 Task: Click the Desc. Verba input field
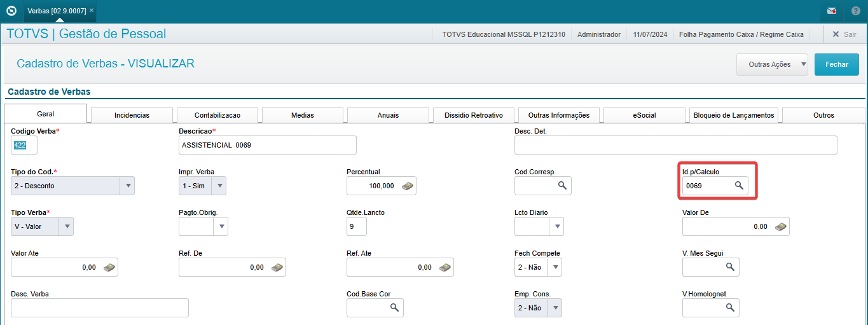click(x=100, y=308)
